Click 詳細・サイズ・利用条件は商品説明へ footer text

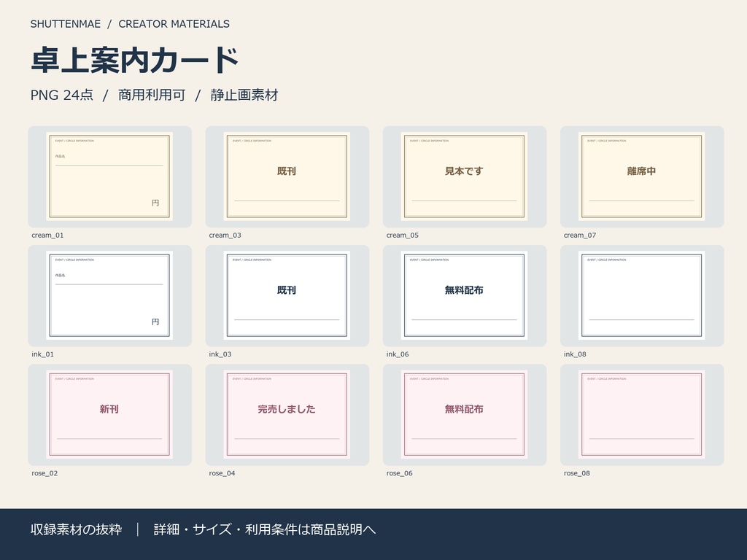(x=265, y=529)
